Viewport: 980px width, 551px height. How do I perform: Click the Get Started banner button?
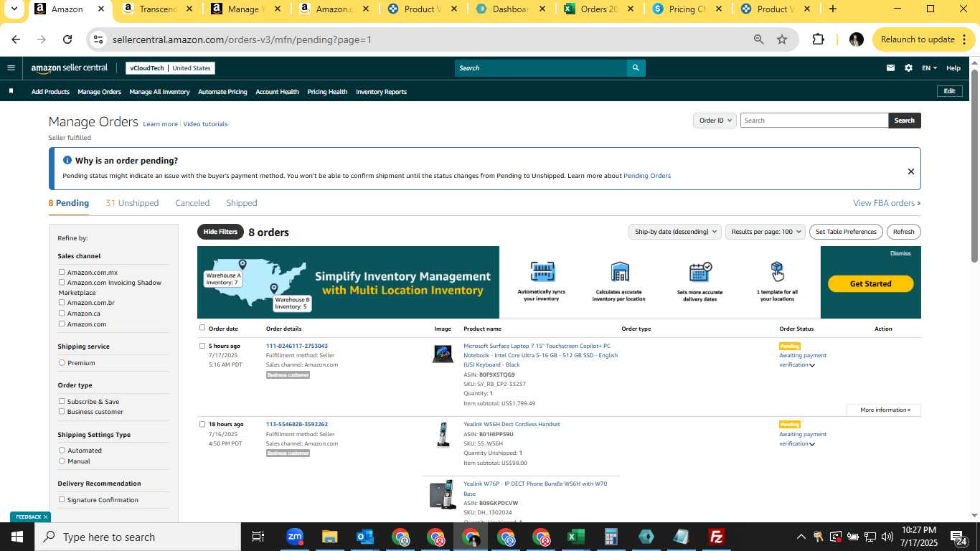coord(870,283)
